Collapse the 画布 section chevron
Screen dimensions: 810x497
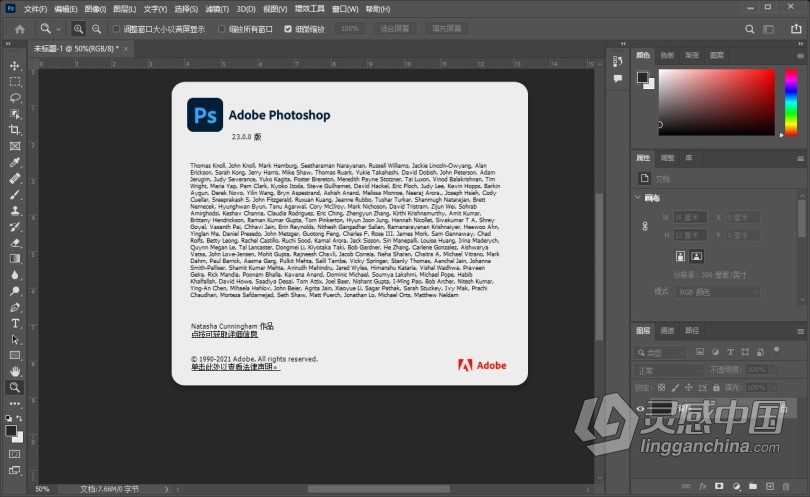(638, 197)
